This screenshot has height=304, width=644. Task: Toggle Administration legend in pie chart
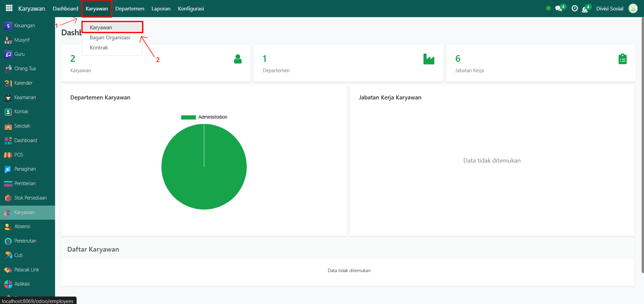(x=204, y=117)
